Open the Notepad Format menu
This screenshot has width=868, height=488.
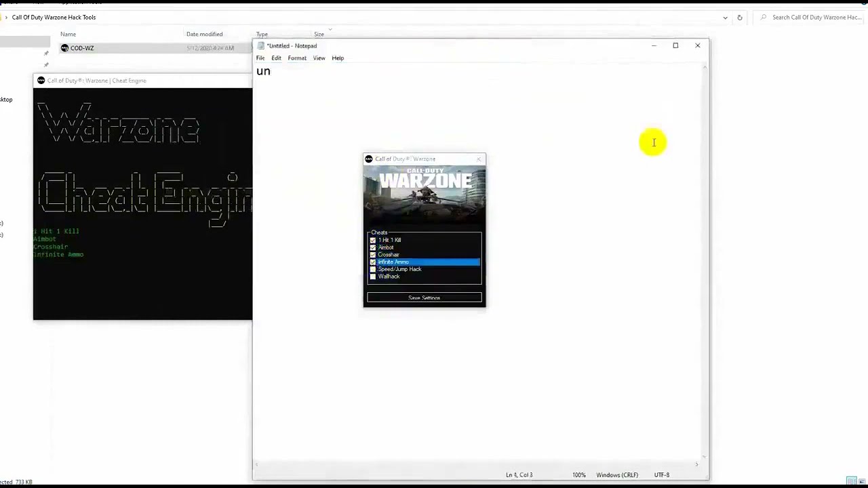(x=297, y=58)
